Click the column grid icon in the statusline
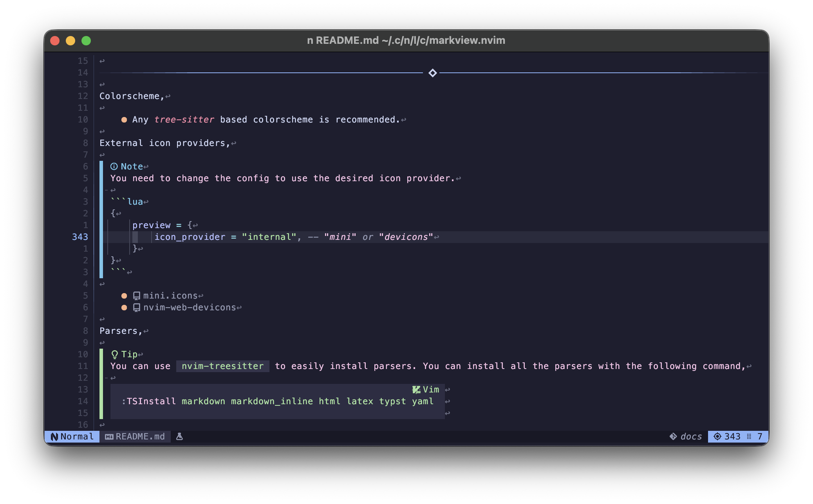 749,437
